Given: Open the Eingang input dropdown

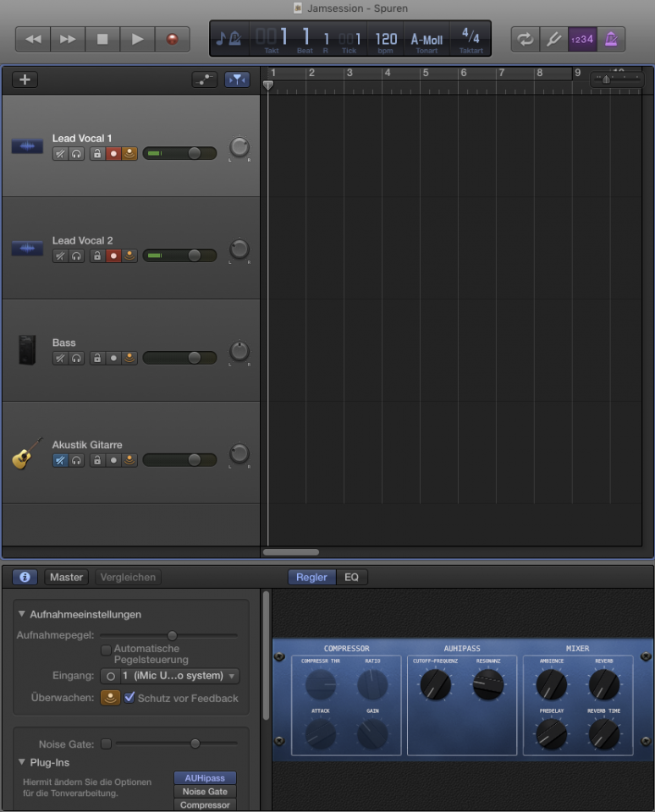Looking at the screenshot, I should tap(179, 676).
